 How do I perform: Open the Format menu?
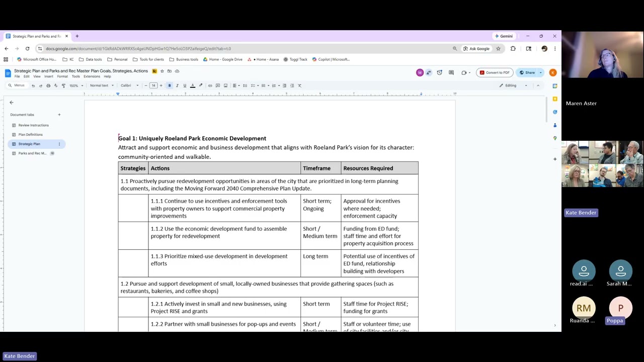point(62,76)
